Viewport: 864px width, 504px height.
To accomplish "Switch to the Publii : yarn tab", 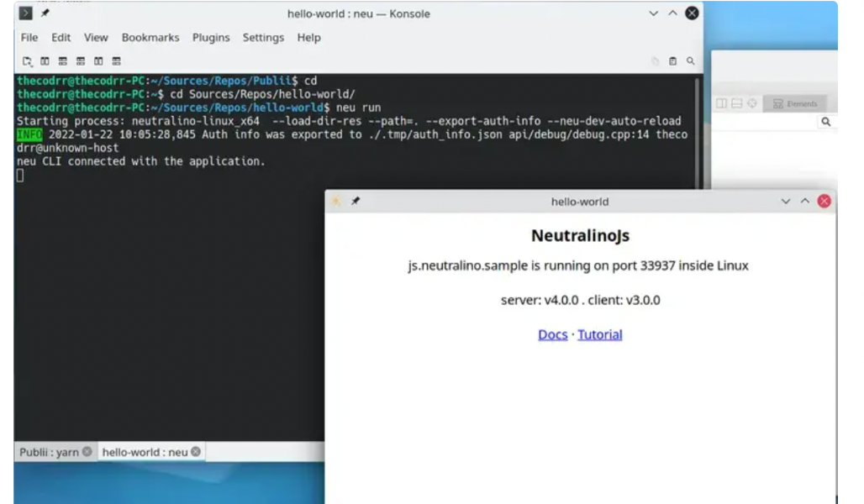I will point(55,452).
